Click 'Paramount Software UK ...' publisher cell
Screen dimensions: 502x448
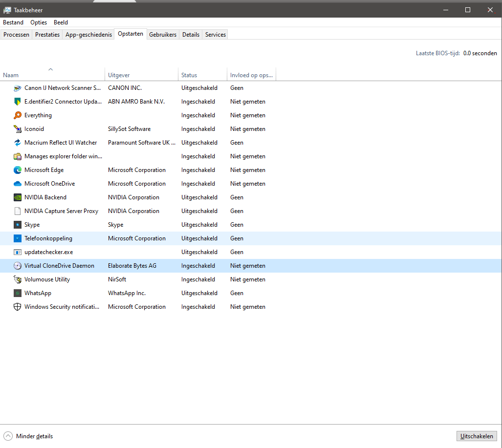[x=142, y=143]
